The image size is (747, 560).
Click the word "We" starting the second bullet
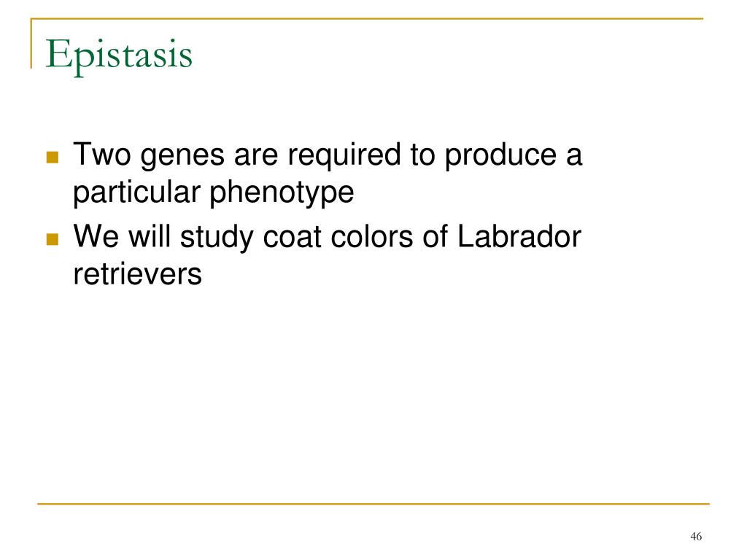coord(96,236)
